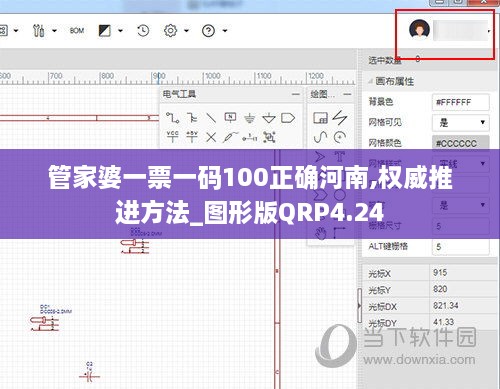Click the right panel collapse handle

359,305
